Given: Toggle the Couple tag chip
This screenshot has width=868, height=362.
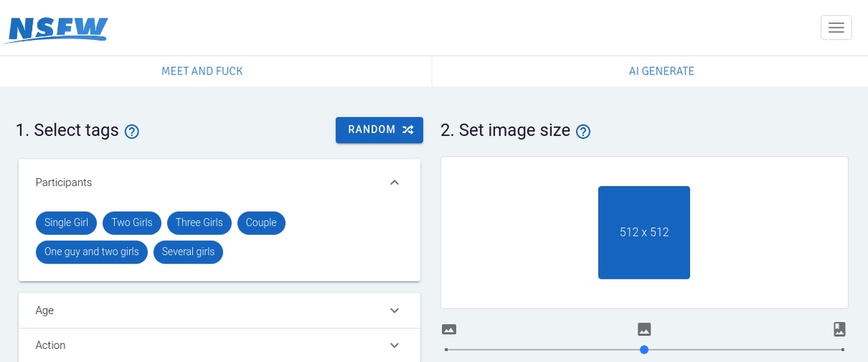Looking at the screenshot, I should pos(261,223).
